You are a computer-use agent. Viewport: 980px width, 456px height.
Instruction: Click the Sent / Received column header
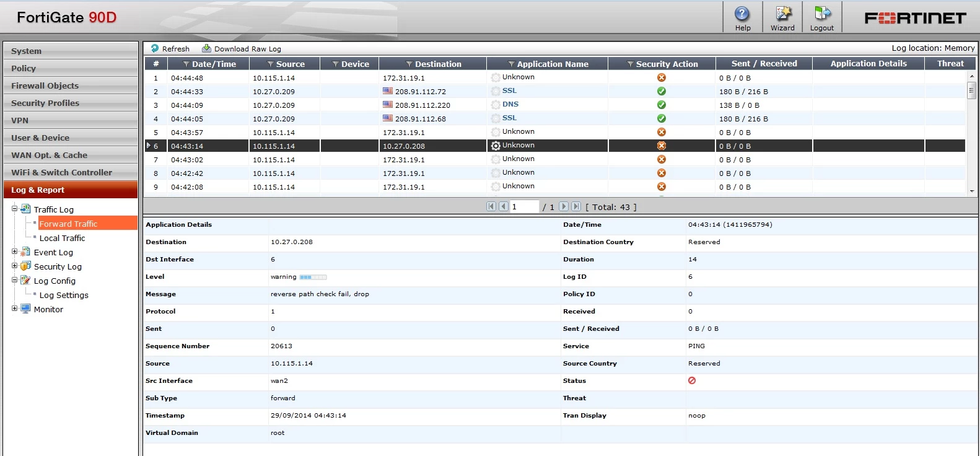(764, 63)
